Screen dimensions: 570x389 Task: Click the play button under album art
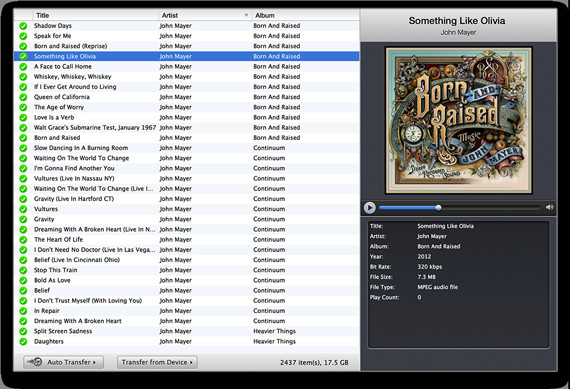click(x=370, y=208)
